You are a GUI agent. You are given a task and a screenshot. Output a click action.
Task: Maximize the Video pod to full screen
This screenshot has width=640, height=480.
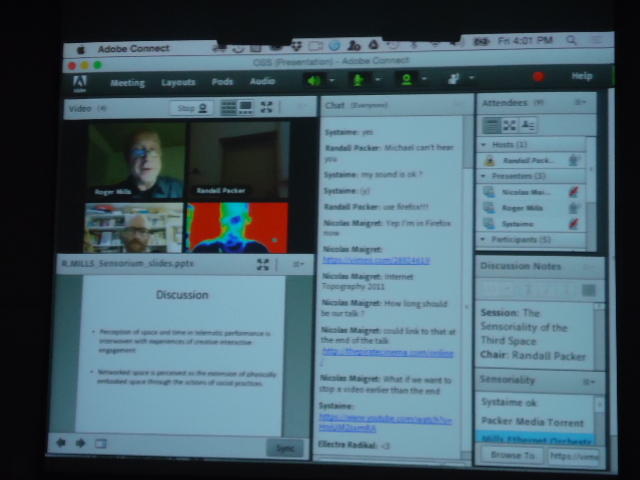coord(267,107)
